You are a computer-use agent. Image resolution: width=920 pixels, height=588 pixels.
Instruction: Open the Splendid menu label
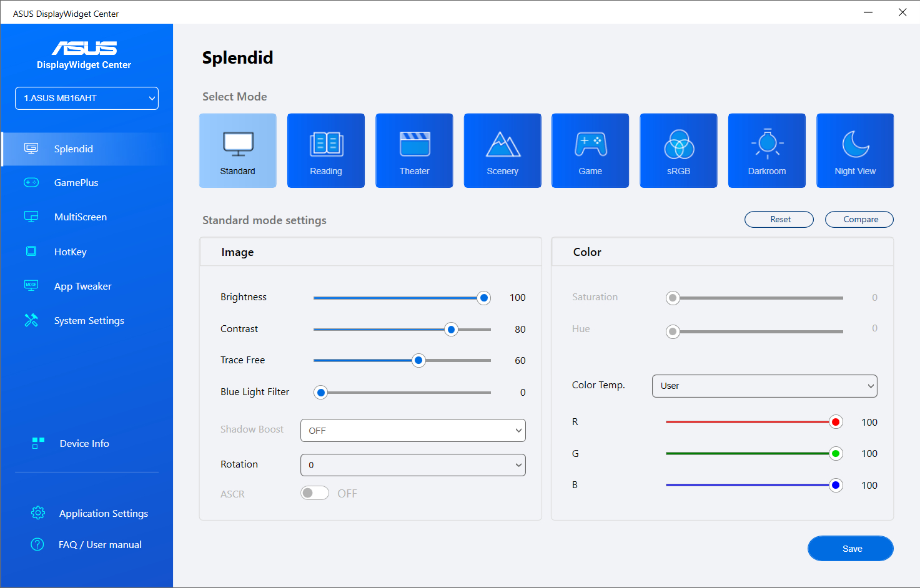(x=74, y=149)
